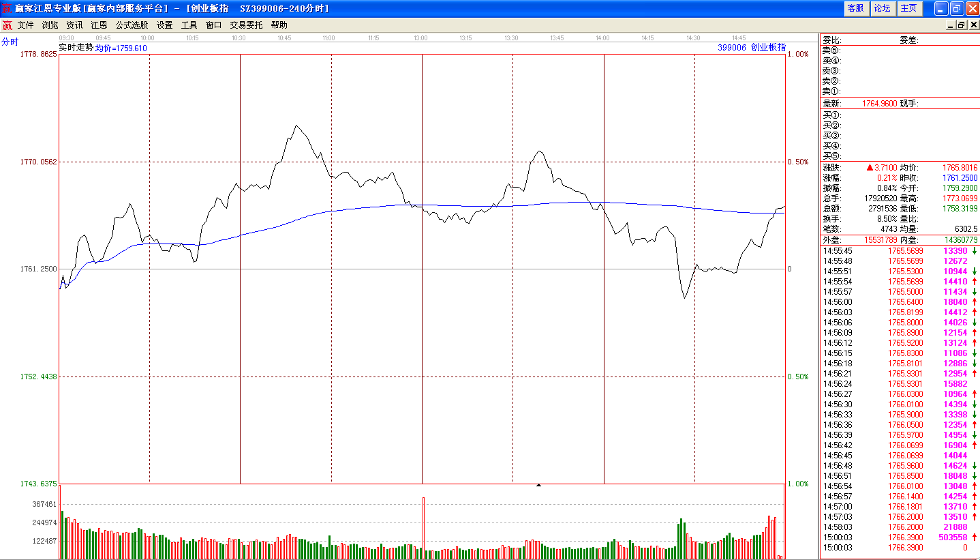Open the 设置 menu
Image resolution: width=980 pixels, height=560 pixels.
point(164,25)
